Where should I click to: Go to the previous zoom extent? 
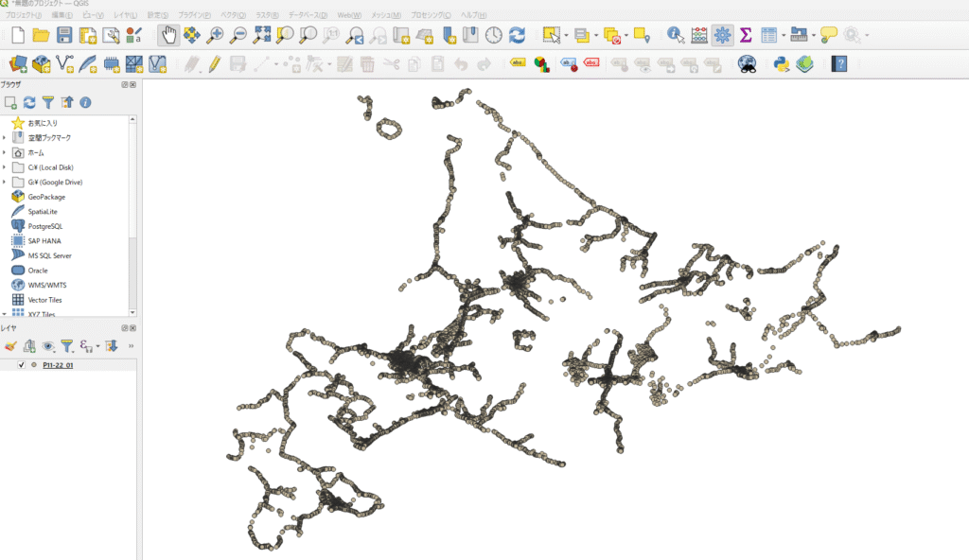click(x=354, y=35)
